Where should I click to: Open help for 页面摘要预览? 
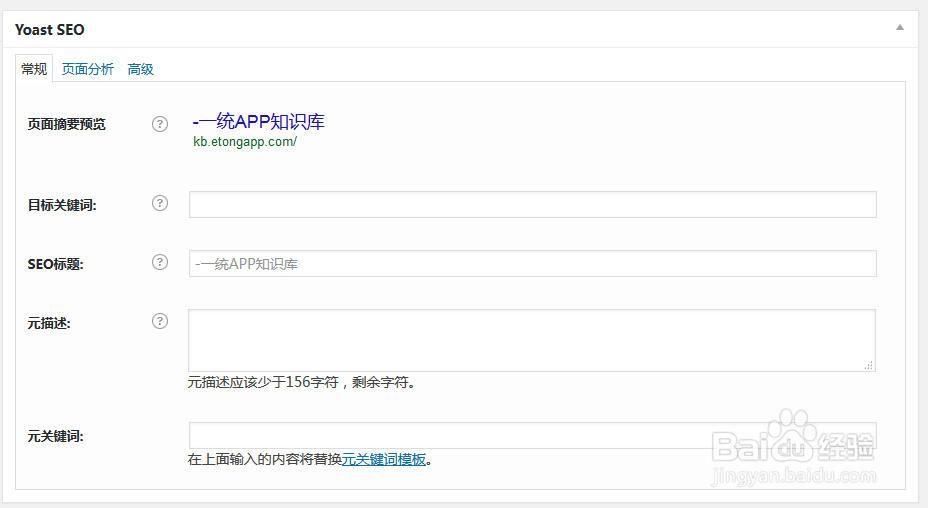pyautogui.click(x=160, y=124)
